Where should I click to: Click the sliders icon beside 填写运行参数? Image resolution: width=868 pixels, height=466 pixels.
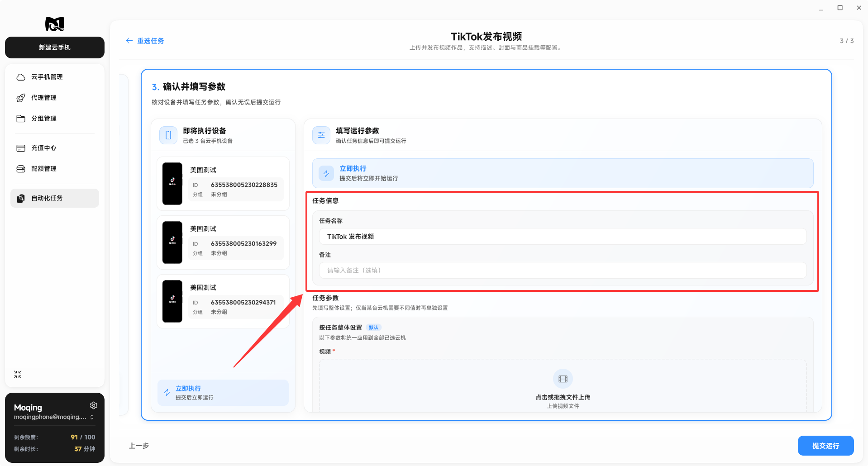pos(321,135)
